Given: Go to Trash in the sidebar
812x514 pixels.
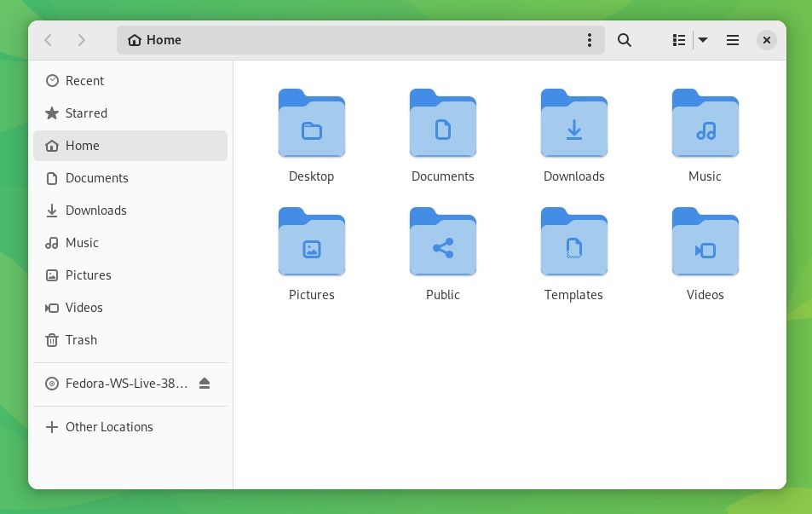Looking at the screenshot, I should pyautogui.click(x=81, y=340).
